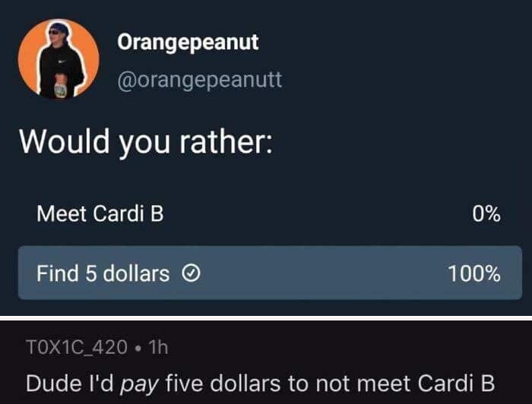Click the words five dollars in the comment
Screen dimensions: 532x404
(223, 383)
